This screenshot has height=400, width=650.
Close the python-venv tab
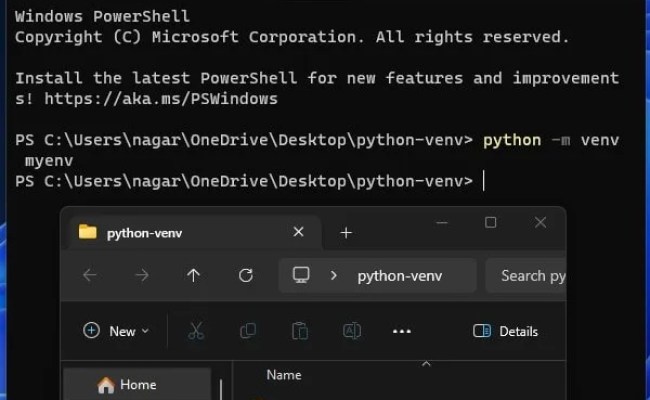click(298, 232)
